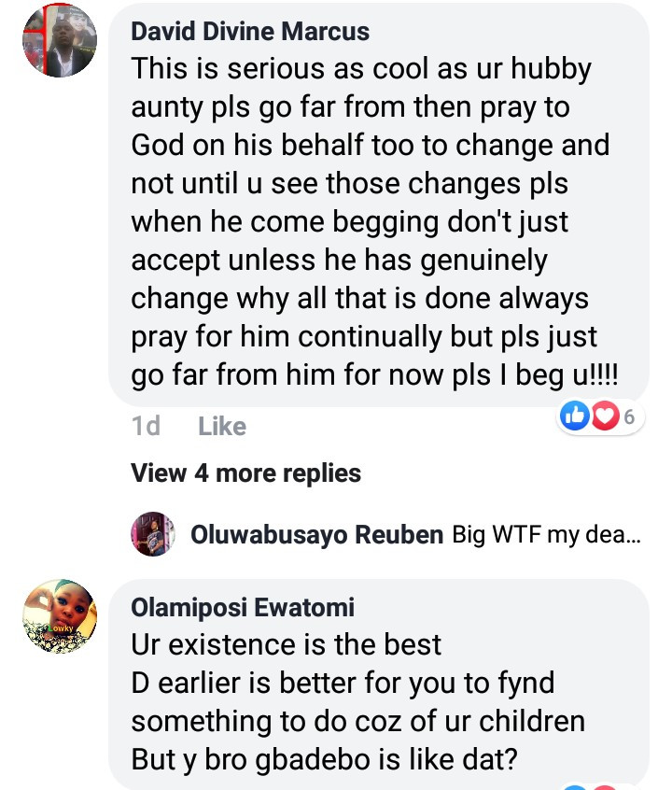Expand the ellipsis ending Reuben's truncated reply
The height and width of the screenshot is (790, 672).
630,536
